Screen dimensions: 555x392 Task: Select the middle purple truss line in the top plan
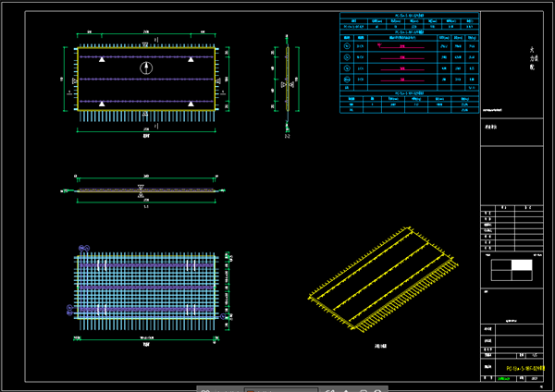[146, 79]
